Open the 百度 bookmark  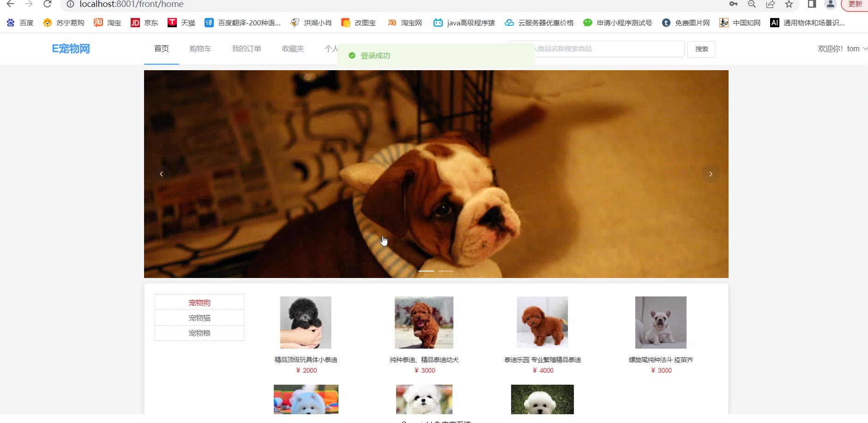point(20,23)
